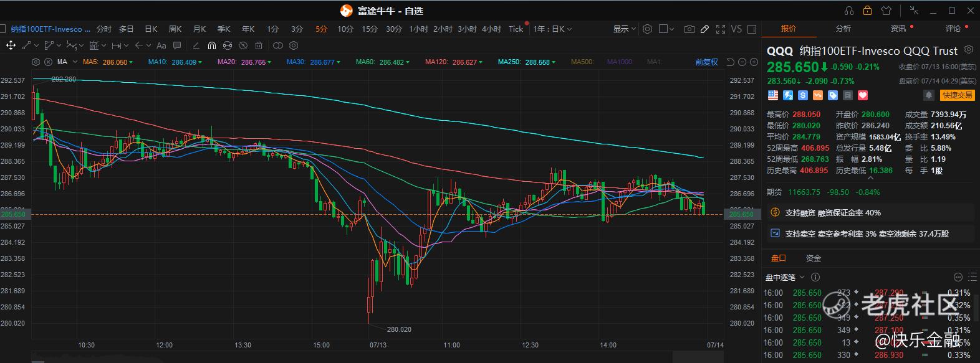Screen dimensions: 980x363
Task: Zoom out the chart
Action: tap(741, 62)
